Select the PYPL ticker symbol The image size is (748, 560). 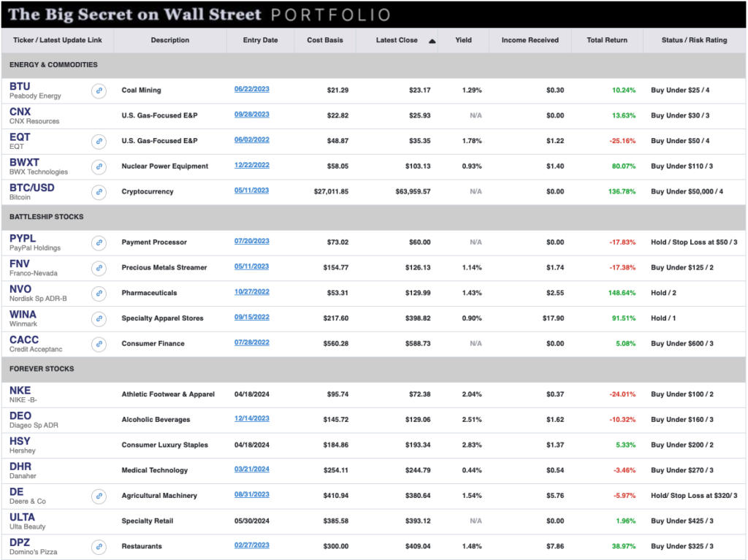point(23,238)
